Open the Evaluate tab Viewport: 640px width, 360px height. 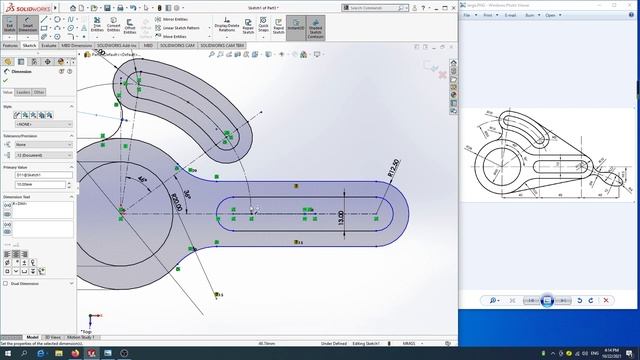[49, 45]
